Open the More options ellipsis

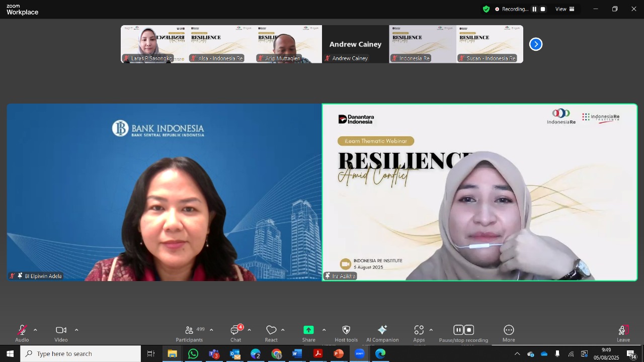[x=509, y=333]
